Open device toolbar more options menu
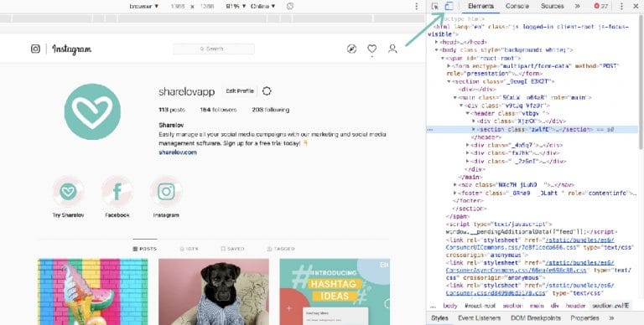 click(417, 6)
